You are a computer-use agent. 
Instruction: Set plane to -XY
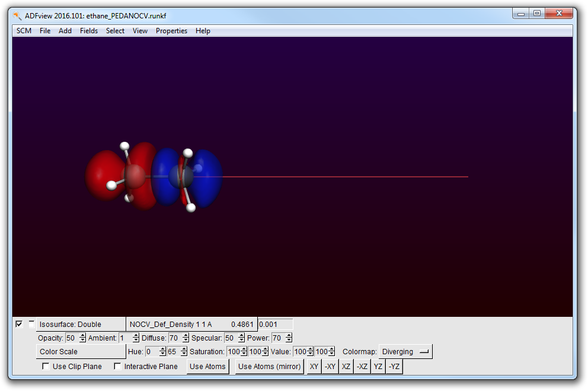coord(330,366)
